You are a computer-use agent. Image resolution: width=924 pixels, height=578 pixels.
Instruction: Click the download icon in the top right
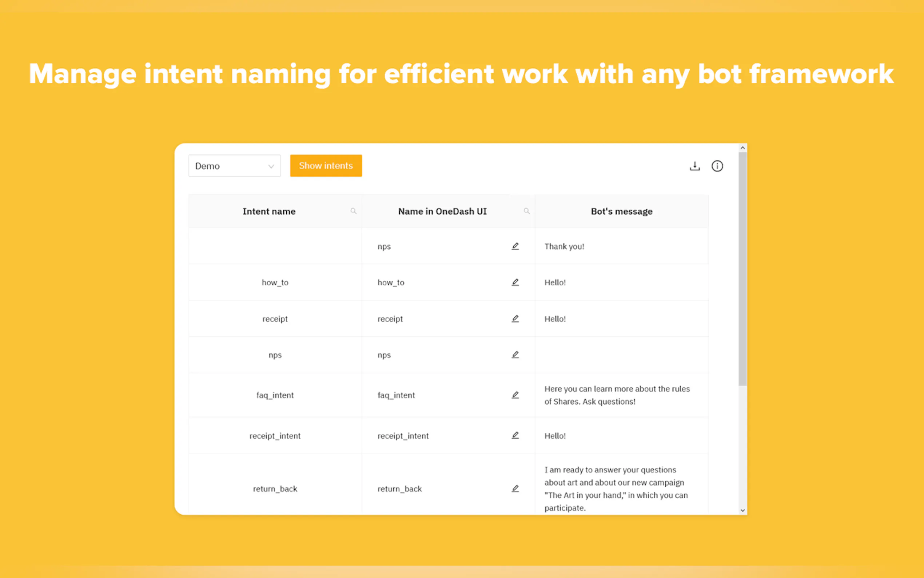(x=694, y=166)
